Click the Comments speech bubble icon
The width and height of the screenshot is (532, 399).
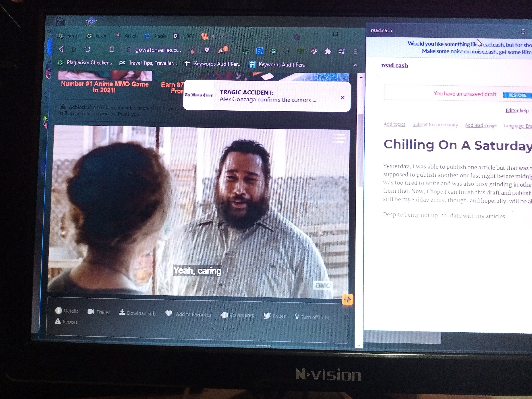[224, 315]
